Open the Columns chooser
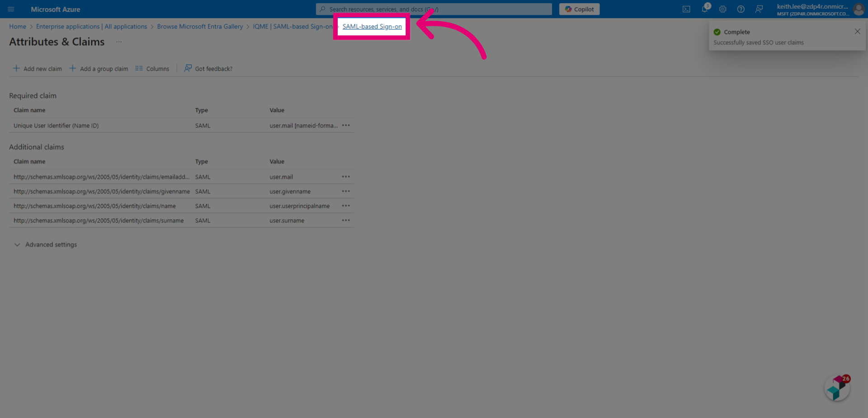868x418 pixels. tap(152, 69)
